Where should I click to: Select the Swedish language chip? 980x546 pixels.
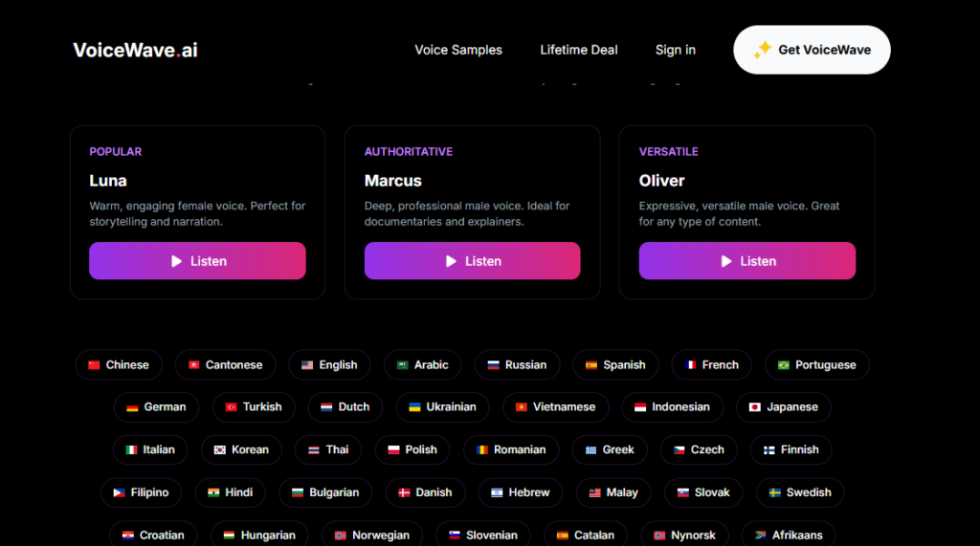pyautogui.click(x=800, y=492)
